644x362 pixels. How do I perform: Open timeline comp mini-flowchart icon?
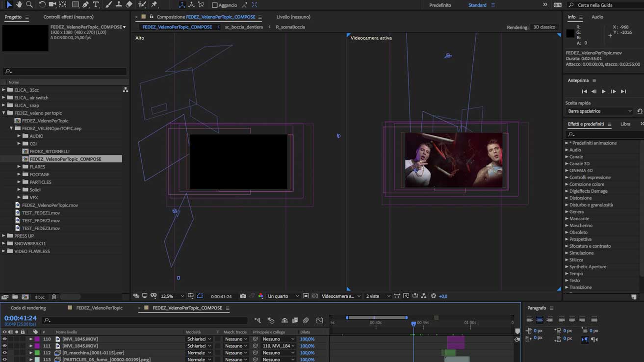click(258, 320)
